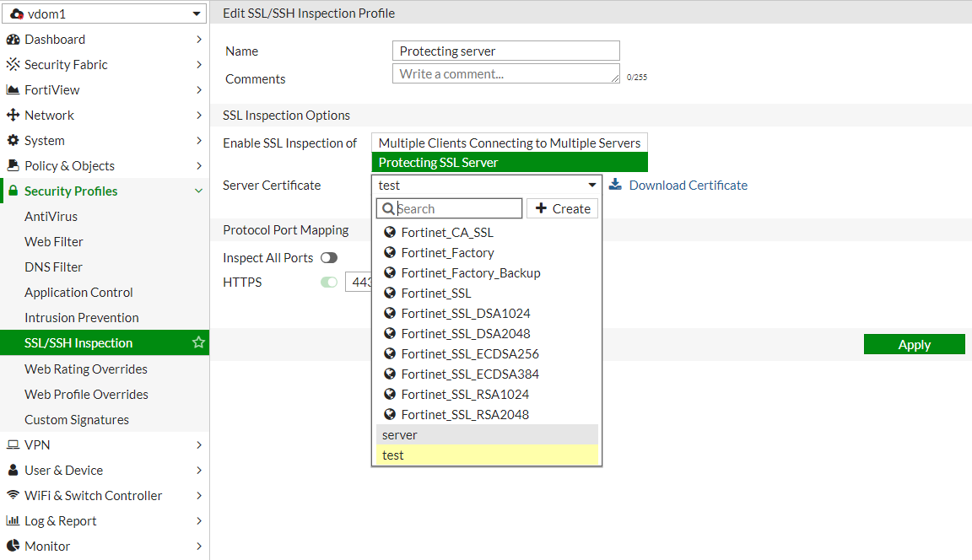Screen dimensions: 972x560
Task: Choose Fortinet_SSL_RSA2048 from certificate list
Action: (465, 414)
